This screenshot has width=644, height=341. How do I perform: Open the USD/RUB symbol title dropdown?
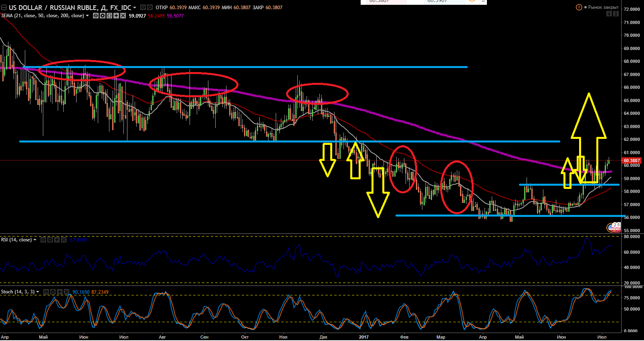pos(135,8)
